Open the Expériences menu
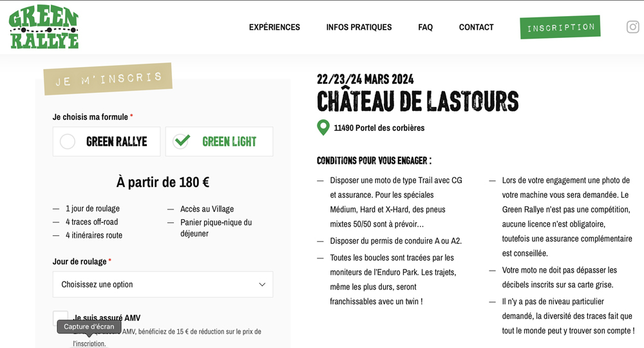Viewport: 644px width, 348px height. [274, 27]
